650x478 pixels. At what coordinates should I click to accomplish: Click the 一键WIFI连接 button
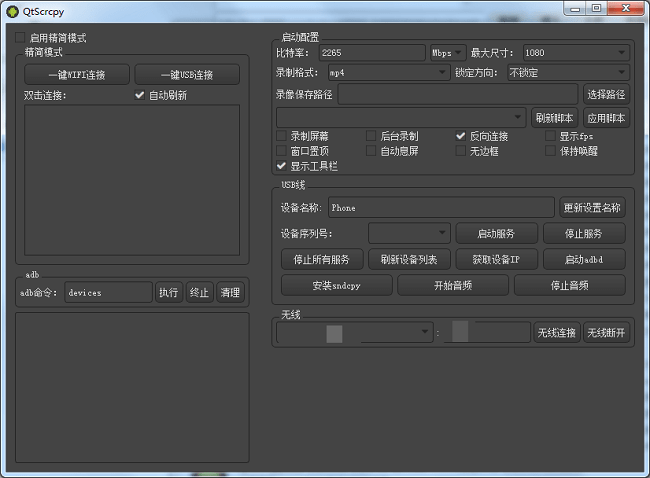click(x=76, y=75)
